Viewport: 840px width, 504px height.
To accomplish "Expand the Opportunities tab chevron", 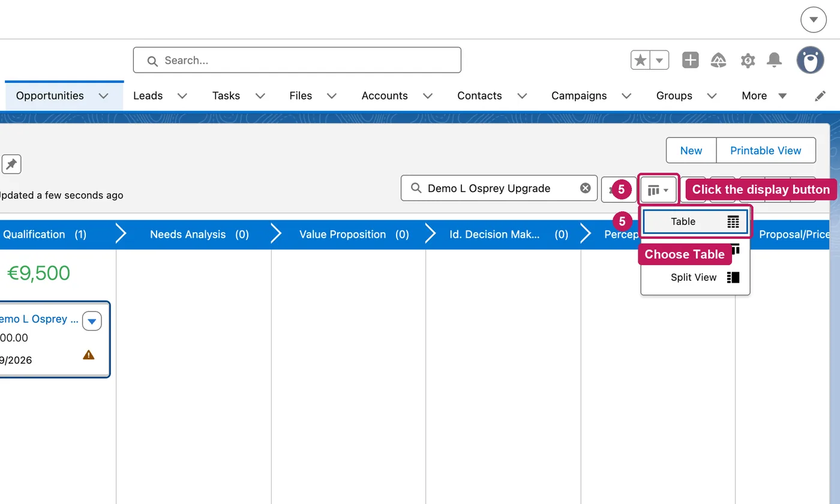I will 103,96.
